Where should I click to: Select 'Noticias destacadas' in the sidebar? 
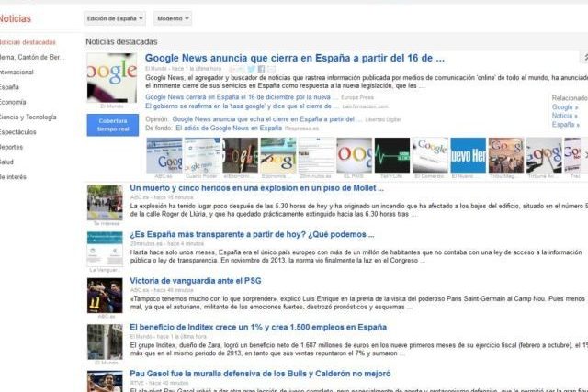pyautogui.click(x=28, y=42)
